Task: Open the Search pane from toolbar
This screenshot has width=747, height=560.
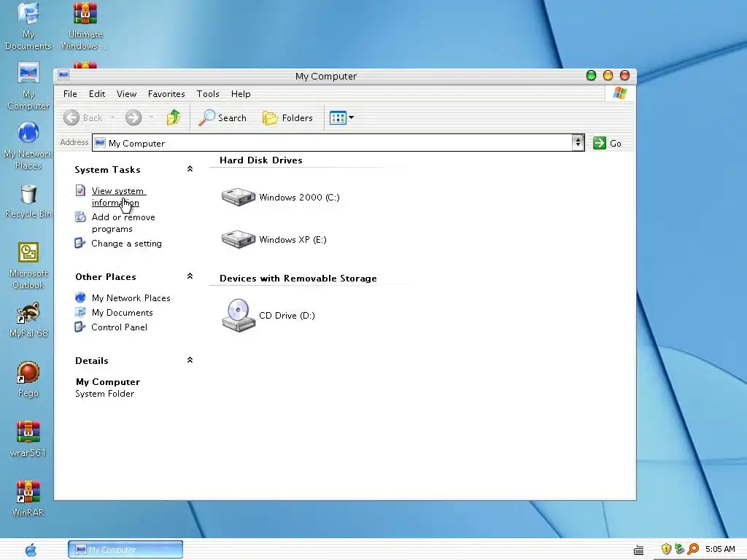Action: (222, 117)
